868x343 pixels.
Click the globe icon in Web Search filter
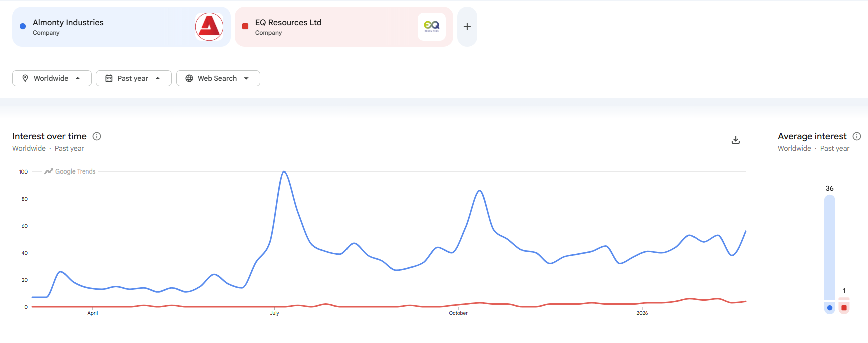[x=189, y=78]
